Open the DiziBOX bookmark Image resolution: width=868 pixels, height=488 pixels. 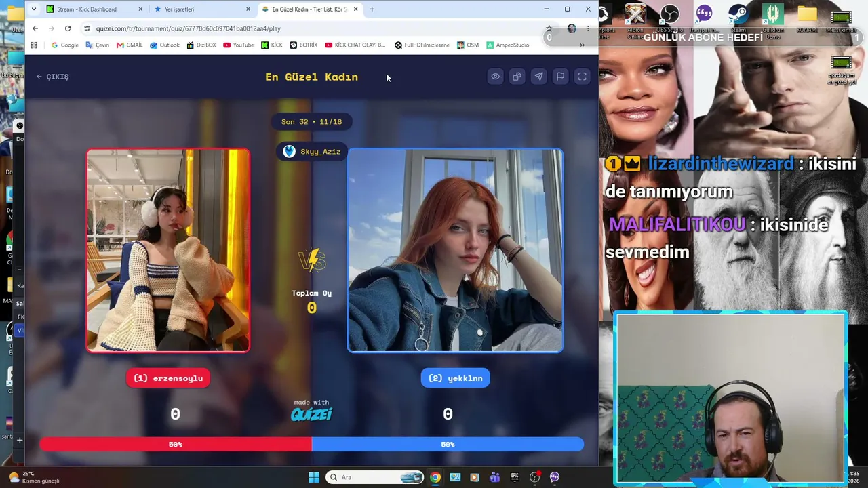click(x=201, y=45)
